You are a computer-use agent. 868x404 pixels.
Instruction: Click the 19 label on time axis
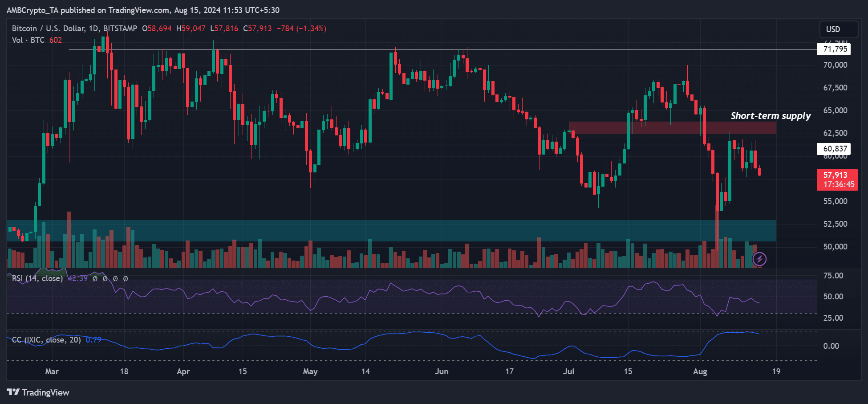[776, 371]
